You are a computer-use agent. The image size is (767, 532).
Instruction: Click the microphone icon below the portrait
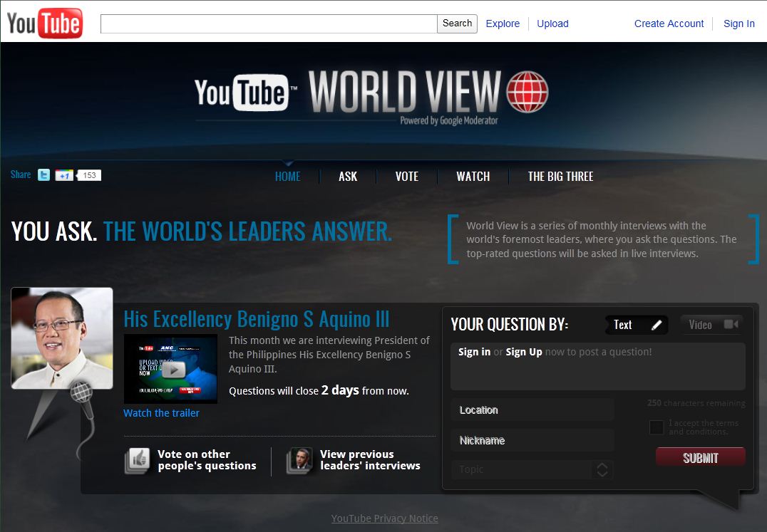81,394
